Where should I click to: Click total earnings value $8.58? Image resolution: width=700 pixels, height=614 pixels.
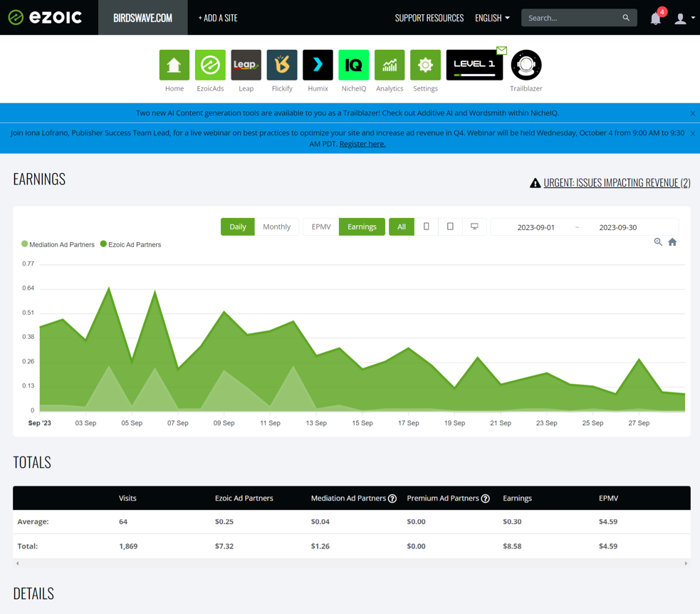click(x=512, y=546)
